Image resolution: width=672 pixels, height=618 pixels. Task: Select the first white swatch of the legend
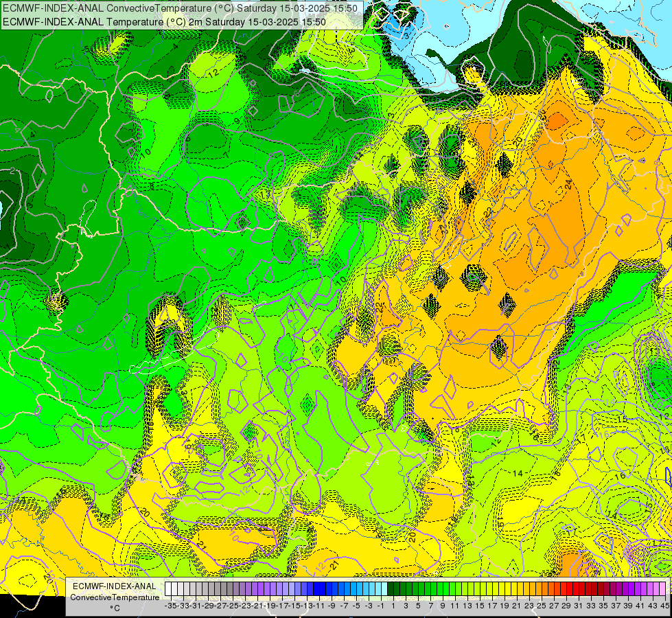tap(167, 588)
